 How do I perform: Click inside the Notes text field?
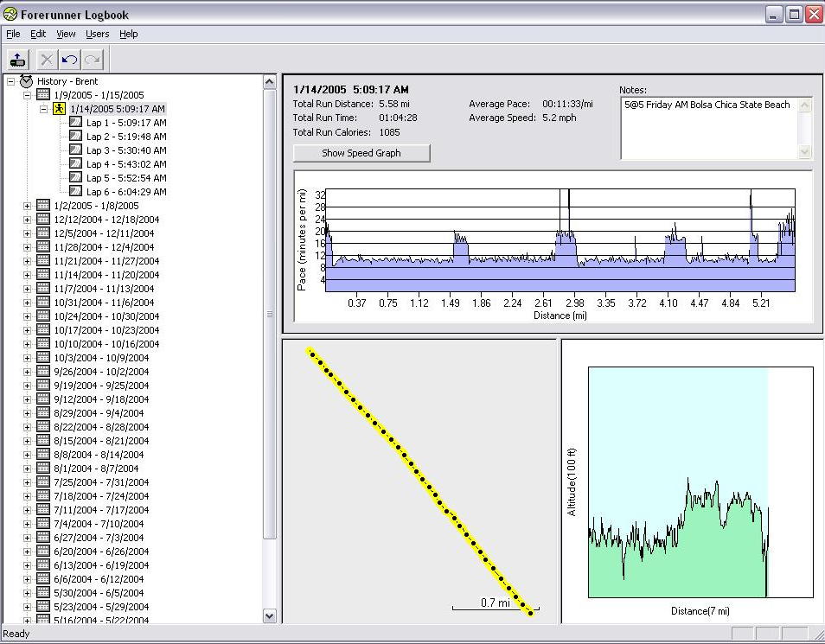click(709, 128)
